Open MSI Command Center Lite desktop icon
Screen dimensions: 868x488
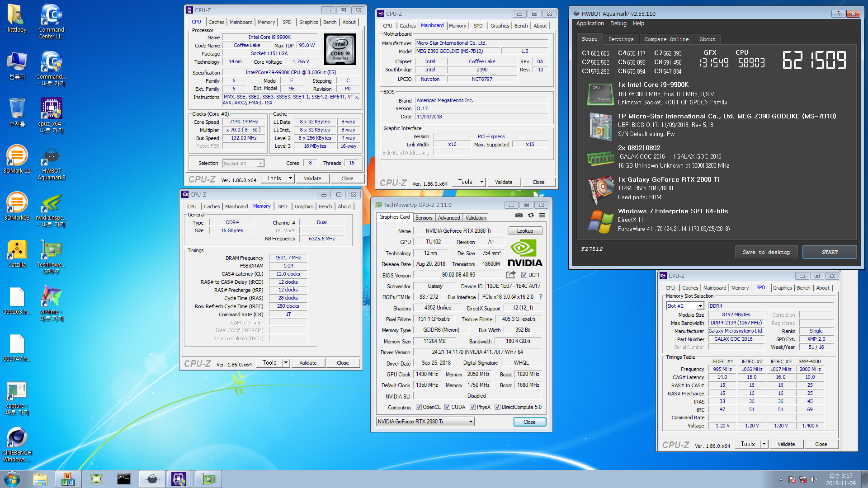tap(52, 22)
